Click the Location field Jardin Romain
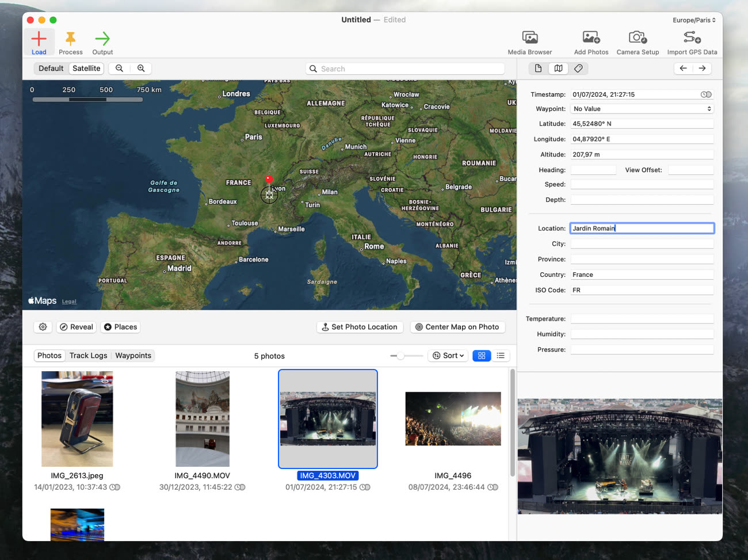The width and height of the screenshot is (748, 560). [x=642, y=228]
